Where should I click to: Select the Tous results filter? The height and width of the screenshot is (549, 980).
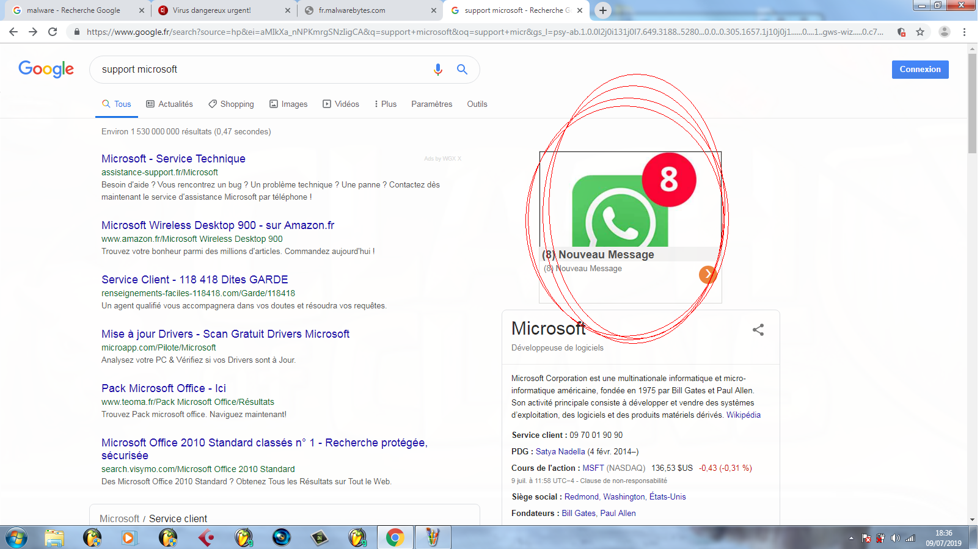(x=117, y=104)
